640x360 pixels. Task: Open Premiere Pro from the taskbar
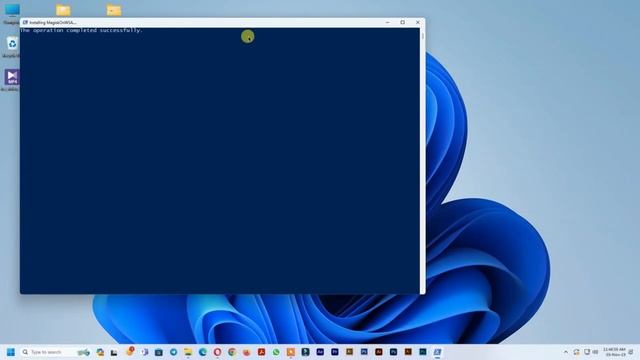pyautogui.click(x=335, y=352)
